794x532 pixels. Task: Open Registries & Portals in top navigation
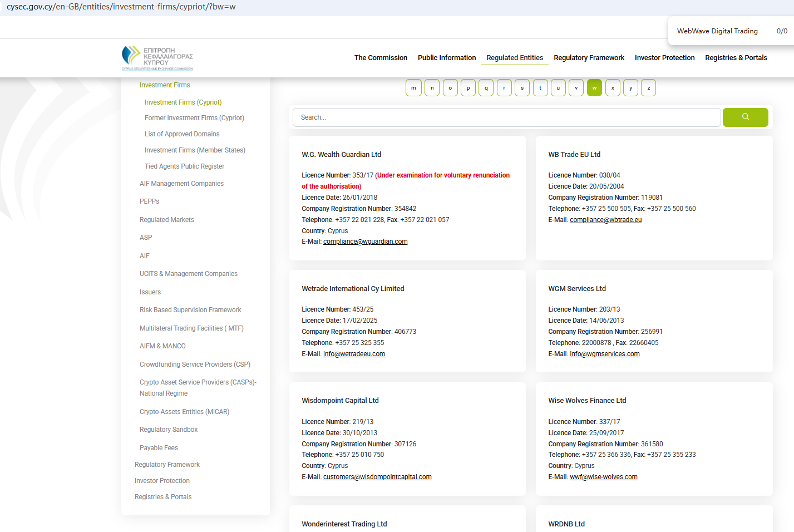coord(736,58)
